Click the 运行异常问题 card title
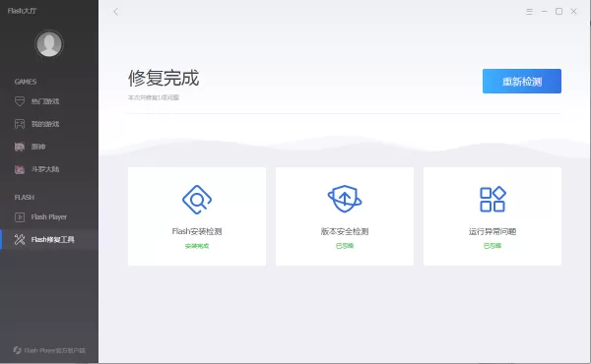The image size is (591, 364). pyautogui.click(x=492, y=231)
